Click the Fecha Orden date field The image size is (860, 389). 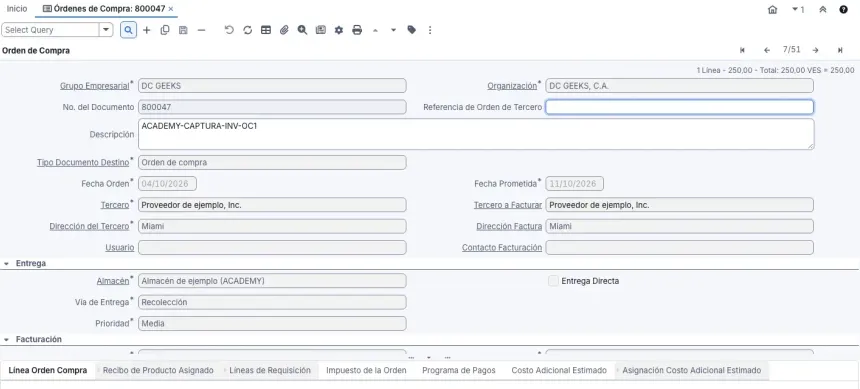167,184
